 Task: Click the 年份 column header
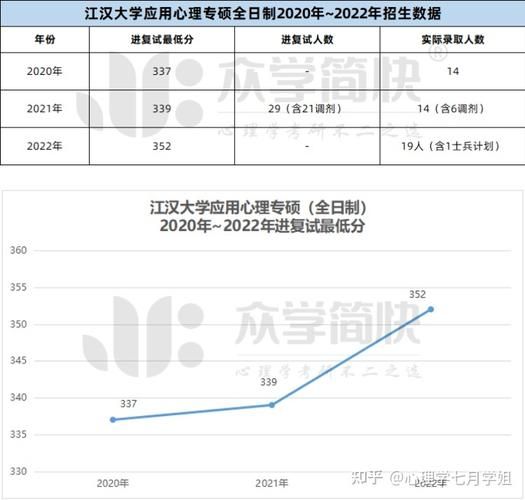coord(45,40)
